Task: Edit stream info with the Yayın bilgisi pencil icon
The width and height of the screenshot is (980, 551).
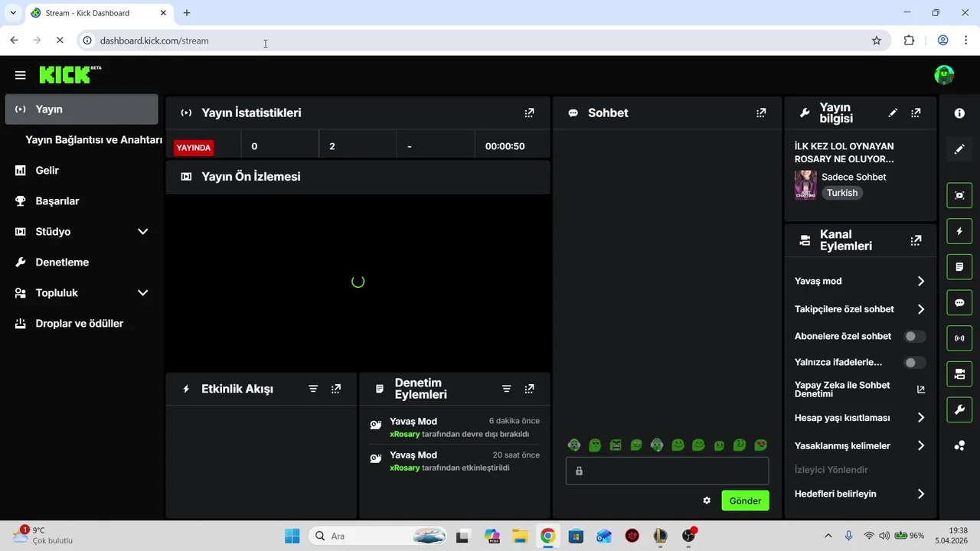Action: click(x=893, y=112)
